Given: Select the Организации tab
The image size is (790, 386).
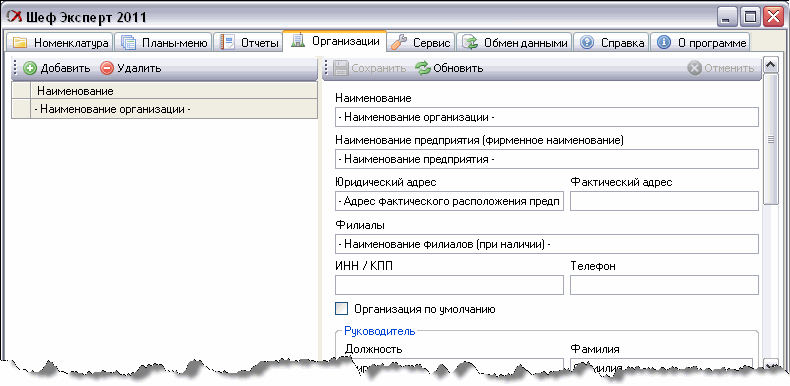Looking at the screenshot, I should click(x=335, y=41).
